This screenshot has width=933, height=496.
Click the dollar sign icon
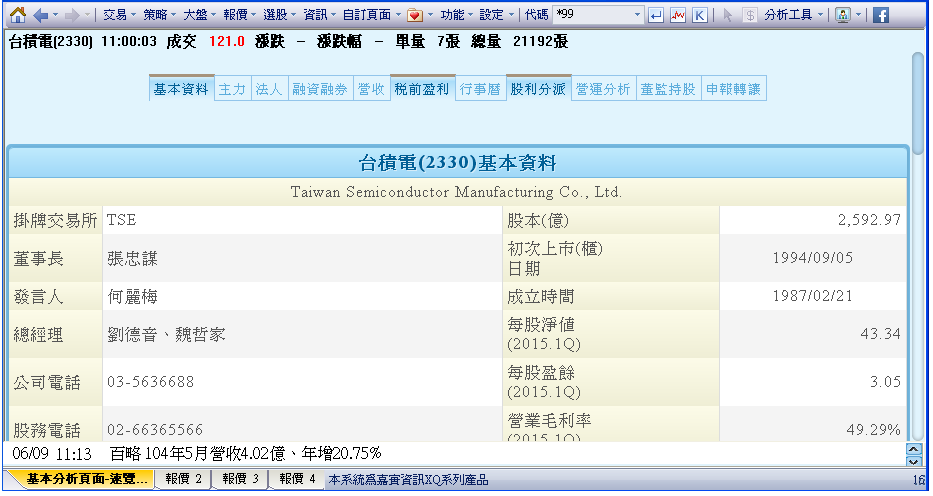[749, 15]
